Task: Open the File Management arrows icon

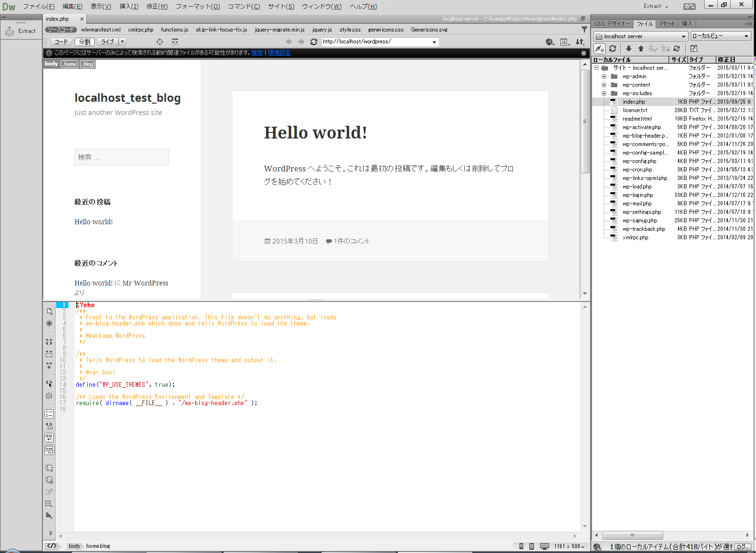Action: point(580,42)
